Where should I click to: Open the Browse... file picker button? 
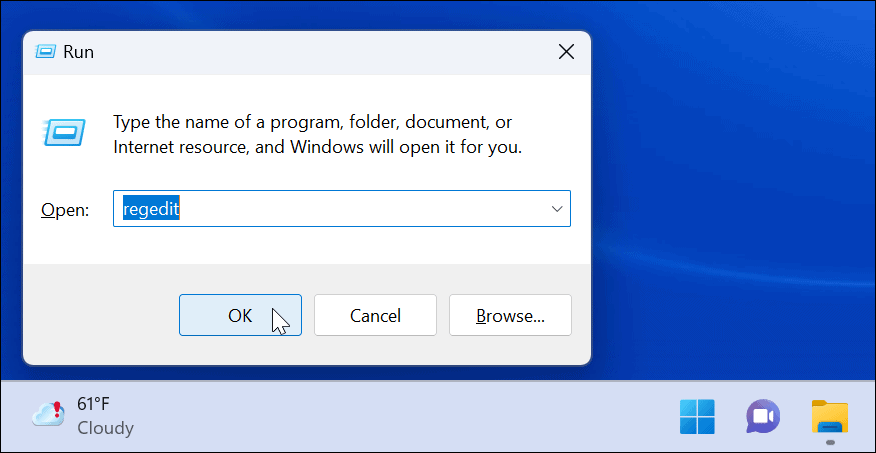pos(510,316)
